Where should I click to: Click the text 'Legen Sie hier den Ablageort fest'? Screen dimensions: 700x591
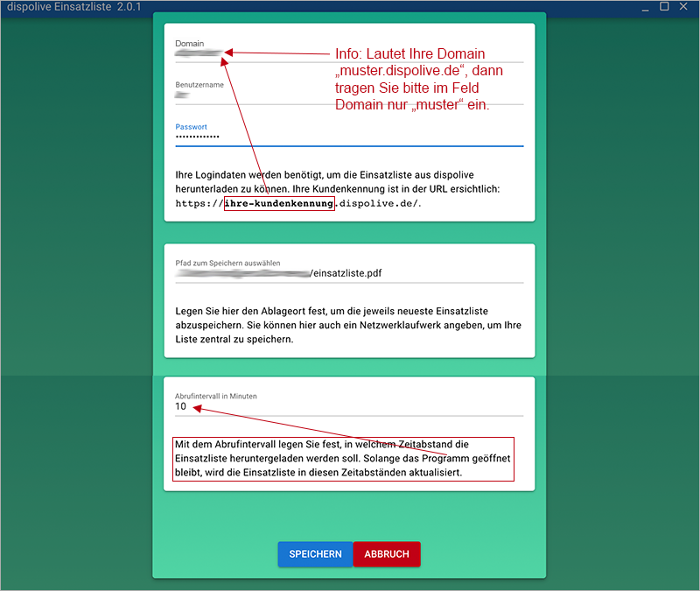point(250,311)
